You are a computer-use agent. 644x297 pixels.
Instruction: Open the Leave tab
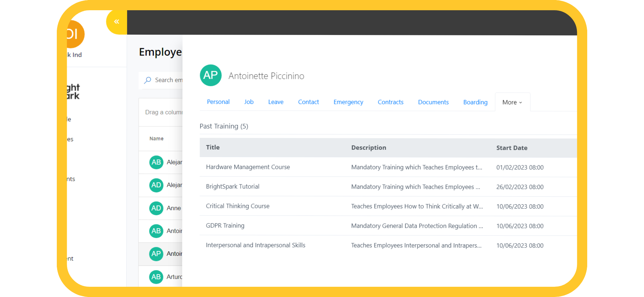[276, 102]
